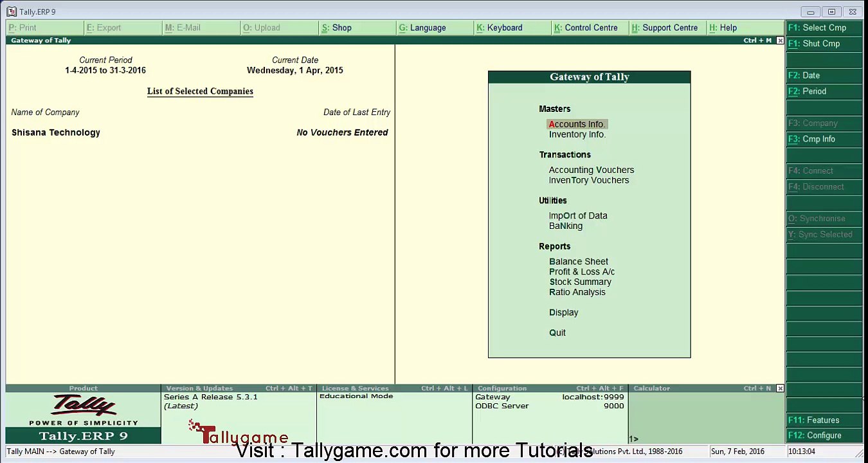The height and width of the screenshot is (463, 868).
Task: Click the E-Mail button in top bar
Action: tap(201, 28)
